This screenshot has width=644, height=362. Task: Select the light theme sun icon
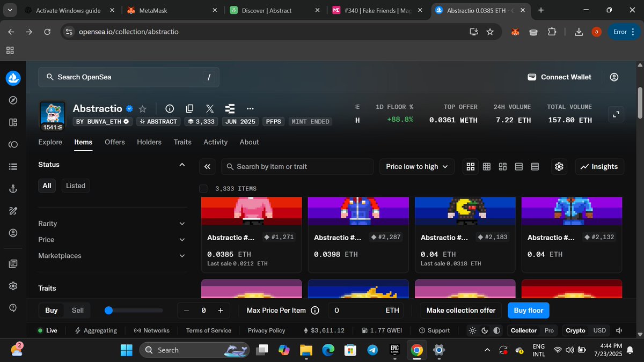[x=472, y=330]
